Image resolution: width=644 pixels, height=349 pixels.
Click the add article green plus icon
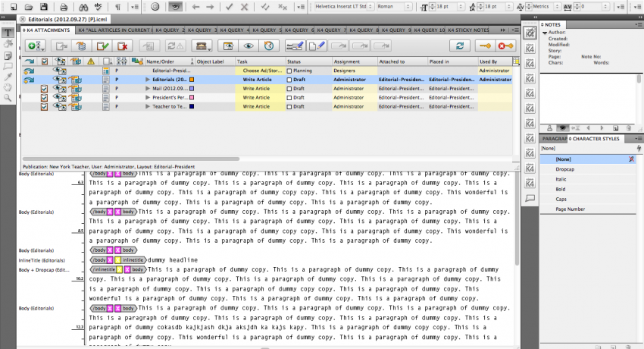coord(36,46)
